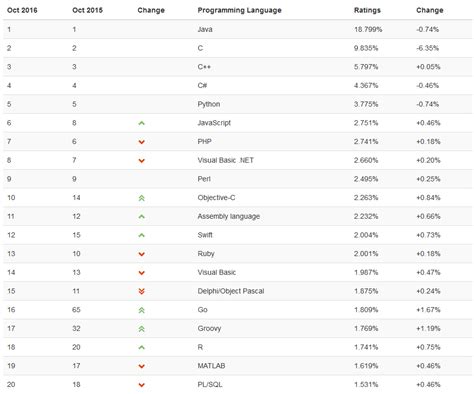Select the Java language entry
474x394 pixels.
click(x=205, y=29)
